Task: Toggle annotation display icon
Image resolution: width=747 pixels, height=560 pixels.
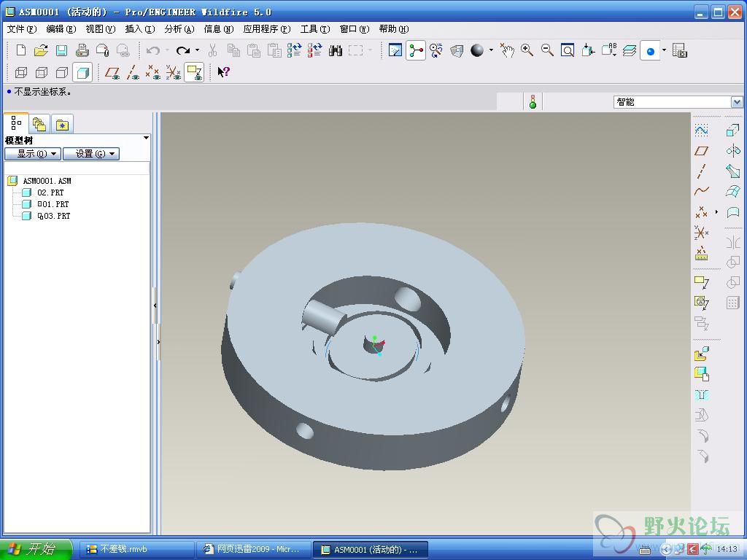Action: pos(194,72)
